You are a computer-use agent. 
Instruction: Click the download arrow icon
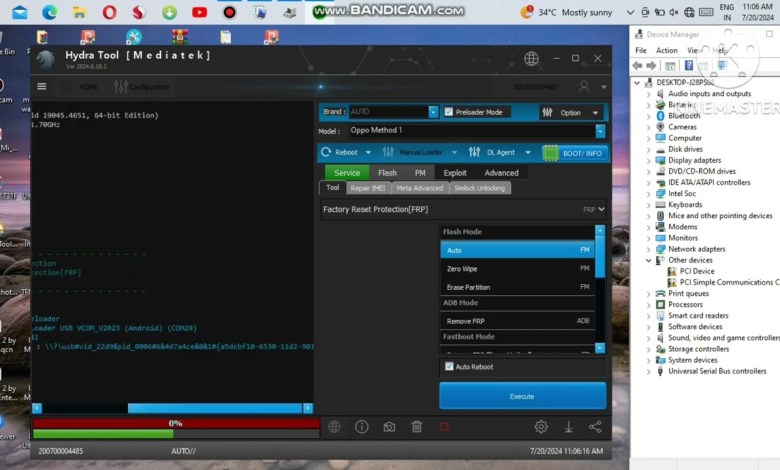(568, 427)
